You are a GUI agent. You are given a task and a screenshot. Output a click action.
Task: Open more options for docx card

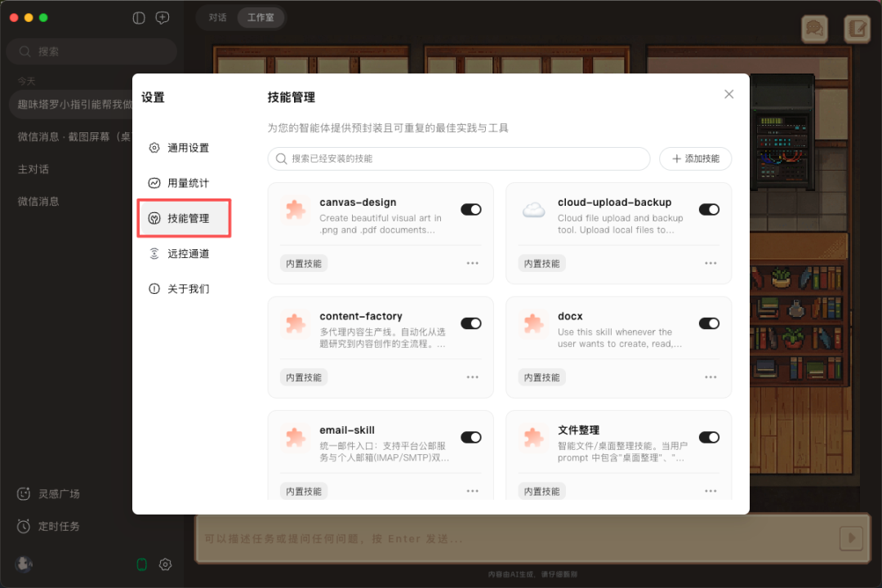click(x=710, y=377)
